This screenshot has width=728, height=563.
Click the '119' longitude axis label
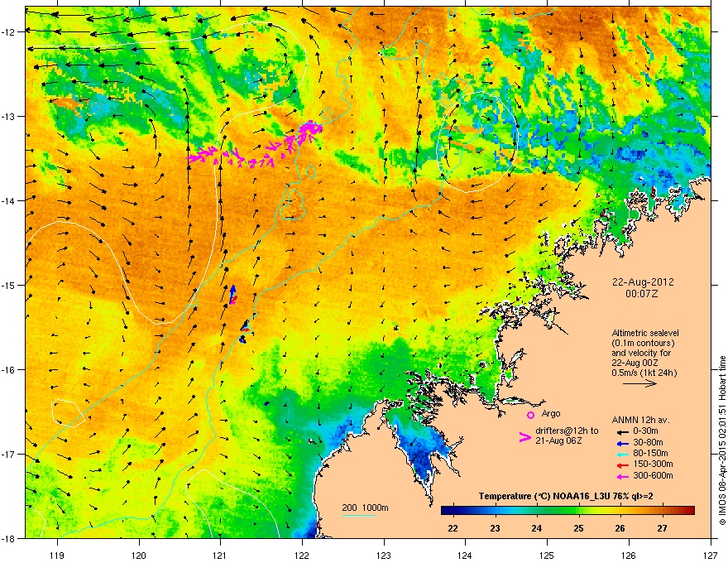(x=57, y=555)
